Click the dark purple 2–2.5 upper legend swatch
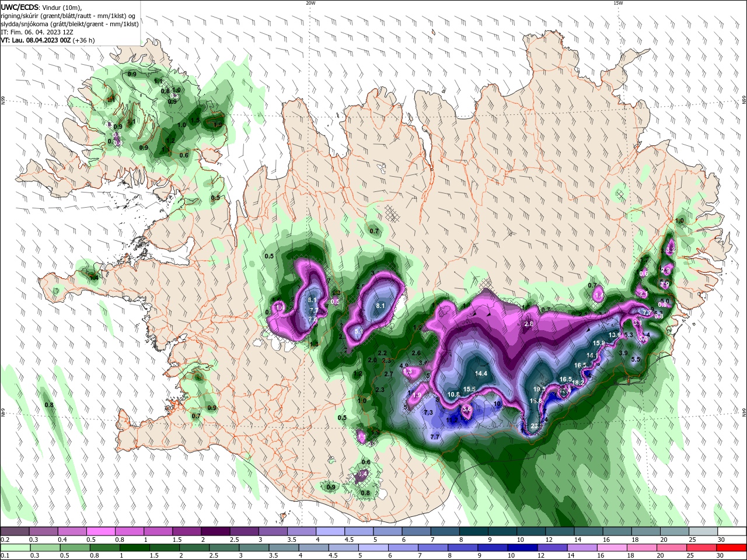 [215, 531]
